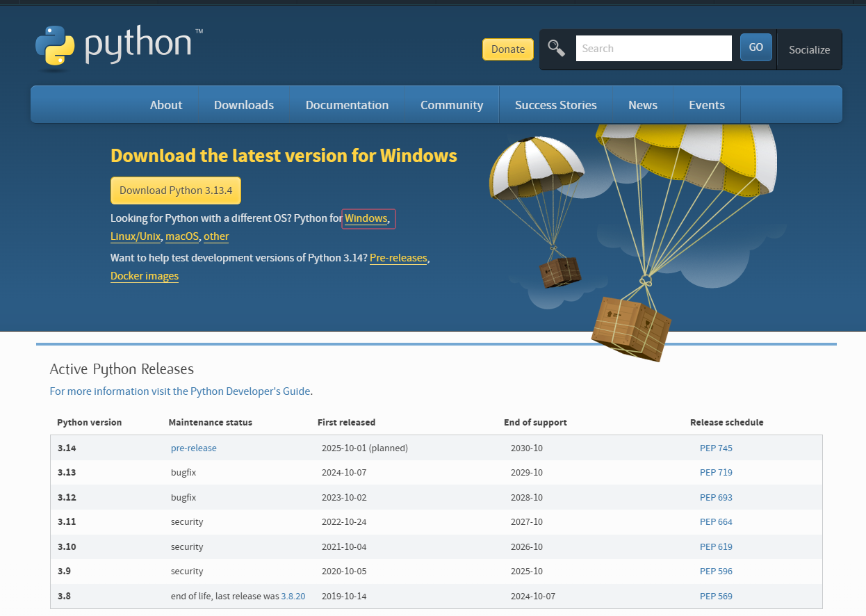The height and width of the screenshot is (616, 866).
Task: Open the Pre-releases link
Action: click(x=398, y=258)
